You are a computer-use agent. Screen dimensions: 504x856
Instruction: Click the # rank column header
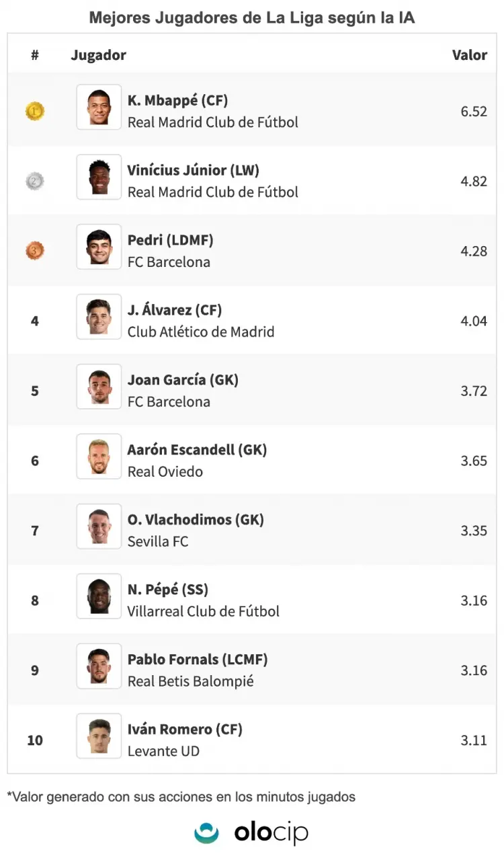[x=35, y=55]
